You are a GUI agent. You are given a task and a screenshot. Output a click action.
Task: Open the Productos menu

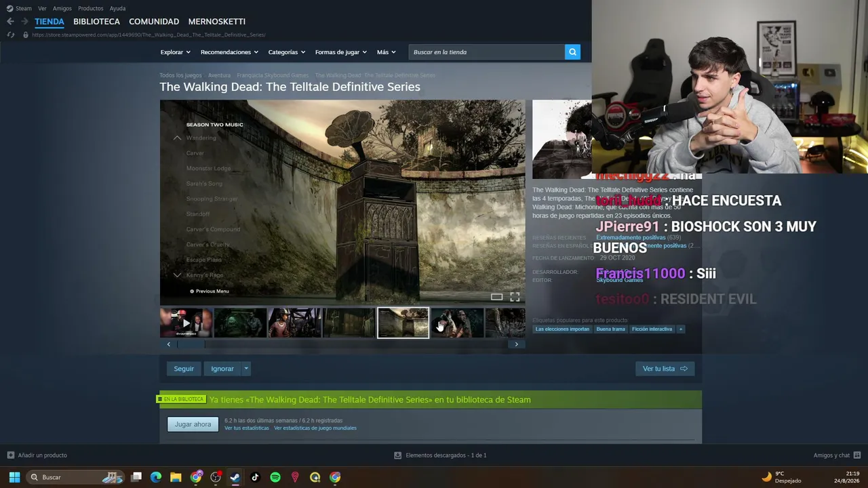pos(91,8)
